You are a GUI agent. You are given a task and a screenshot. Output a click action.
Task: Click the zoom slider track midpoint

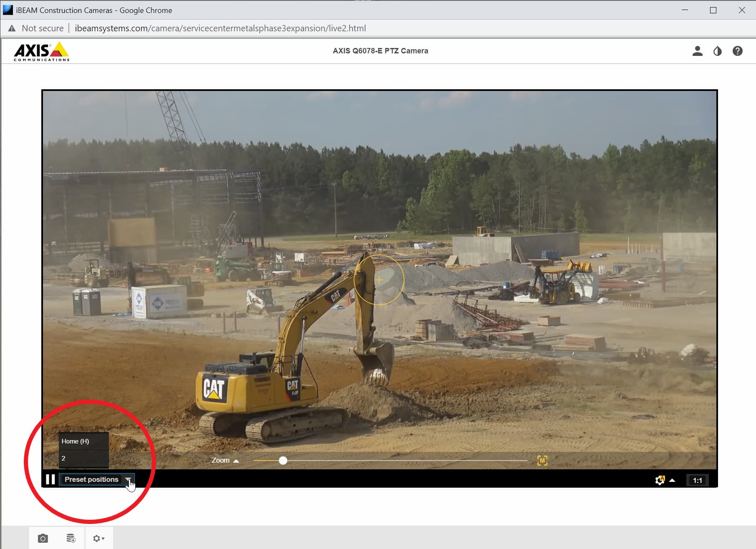pyautogui.click(x=391, y=460)
